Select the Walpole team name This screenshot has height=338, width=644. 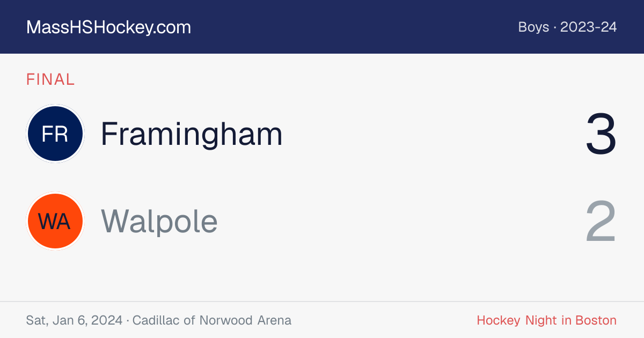[159, 221]
